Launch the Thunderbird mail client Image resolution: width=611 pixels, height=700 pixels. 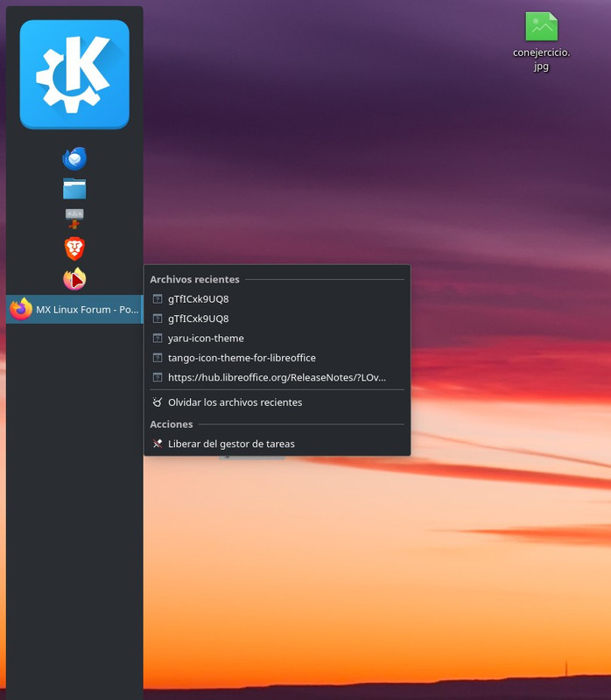tap(74, 158)
